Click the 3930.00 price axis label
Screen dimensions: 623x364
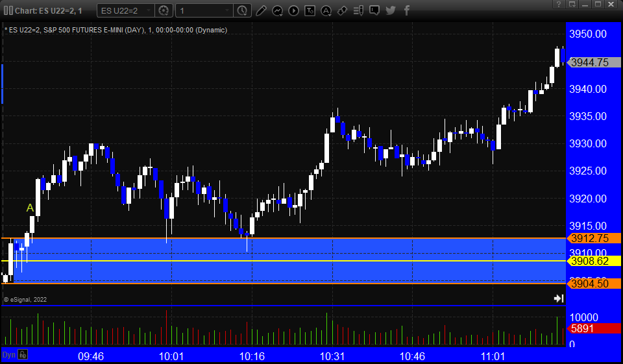tap(588, 143)
